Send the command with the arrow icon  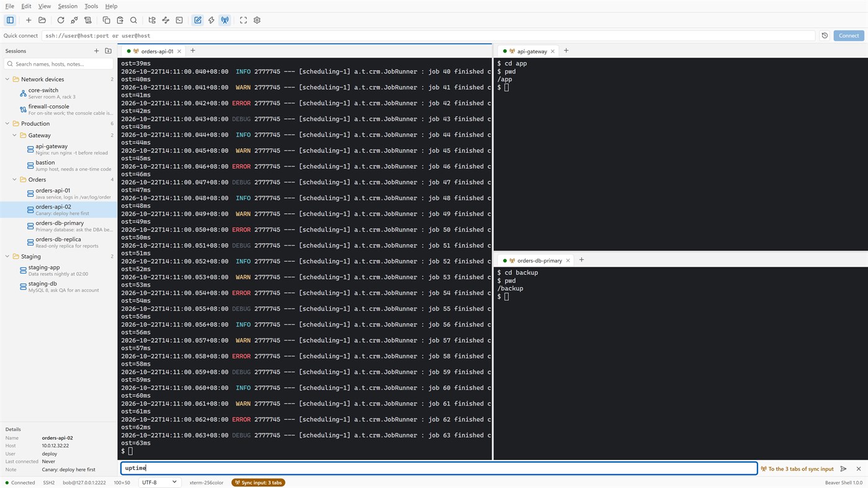tap(843, 469)
